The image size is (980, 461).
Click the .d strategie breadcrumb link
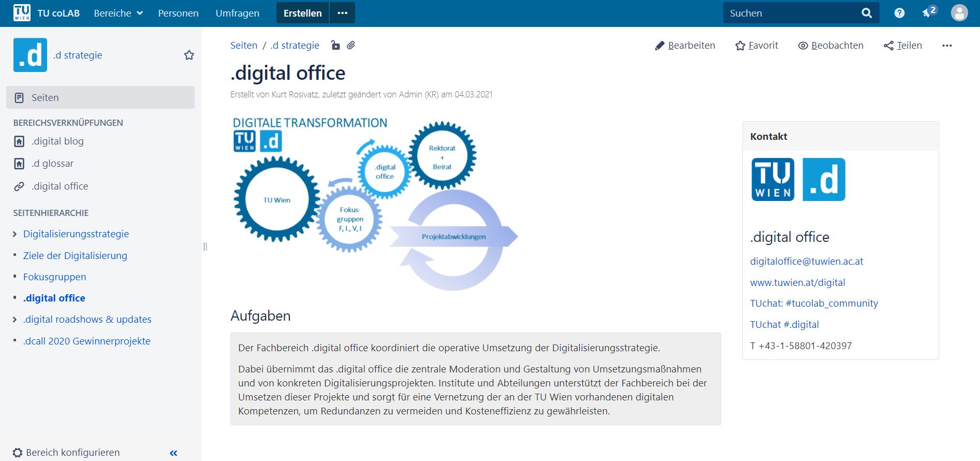pos(295,45)
